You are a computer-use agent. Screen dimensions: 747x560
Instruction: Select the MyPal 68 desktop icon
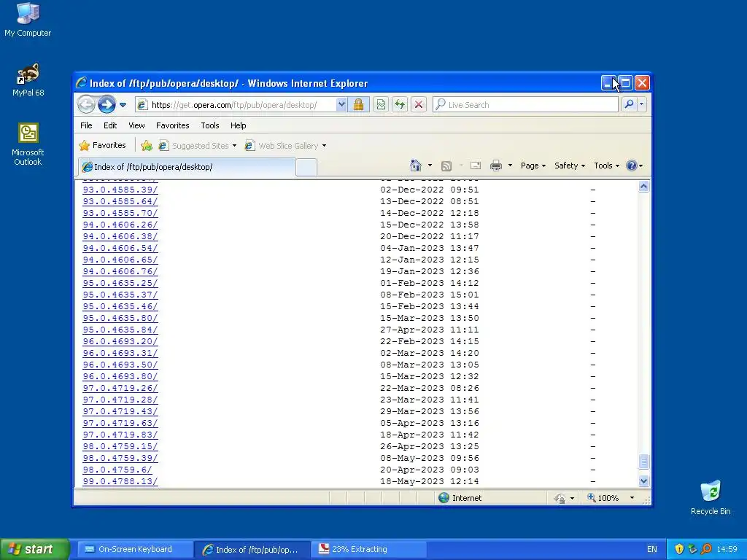click(28, 80)
